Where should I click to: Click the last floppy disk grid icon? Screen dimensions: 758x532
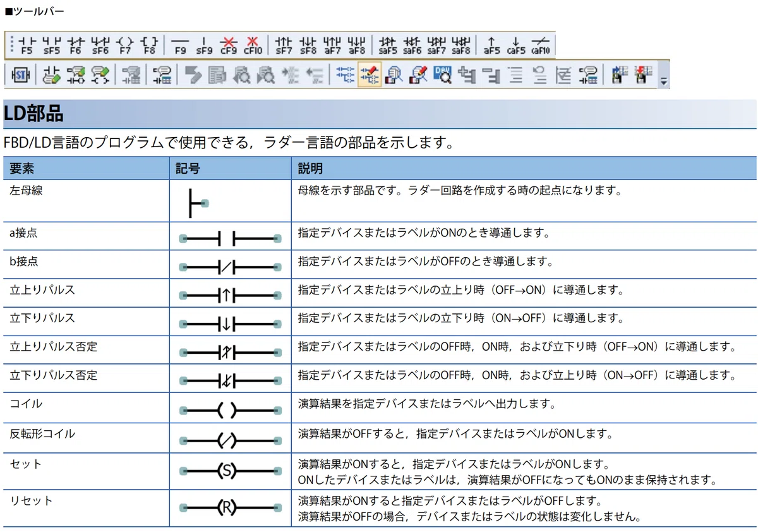pos(644,75)
